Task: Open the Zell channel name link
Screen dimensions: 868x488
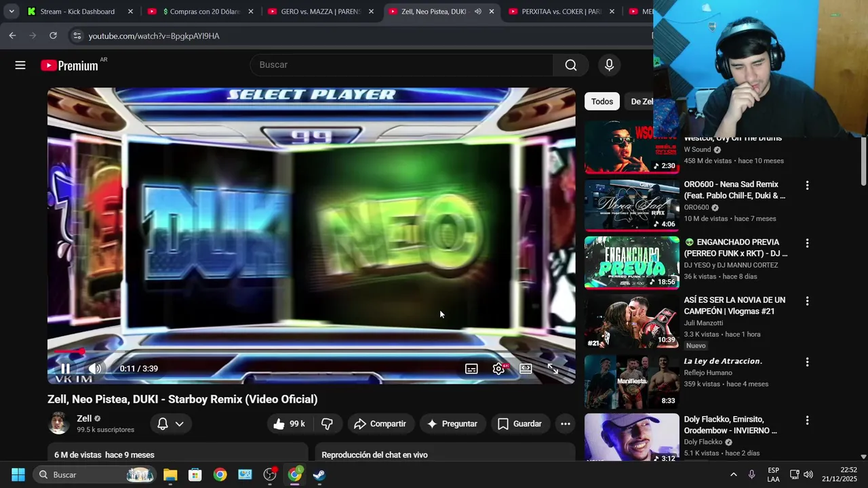Action: [84, 419]
